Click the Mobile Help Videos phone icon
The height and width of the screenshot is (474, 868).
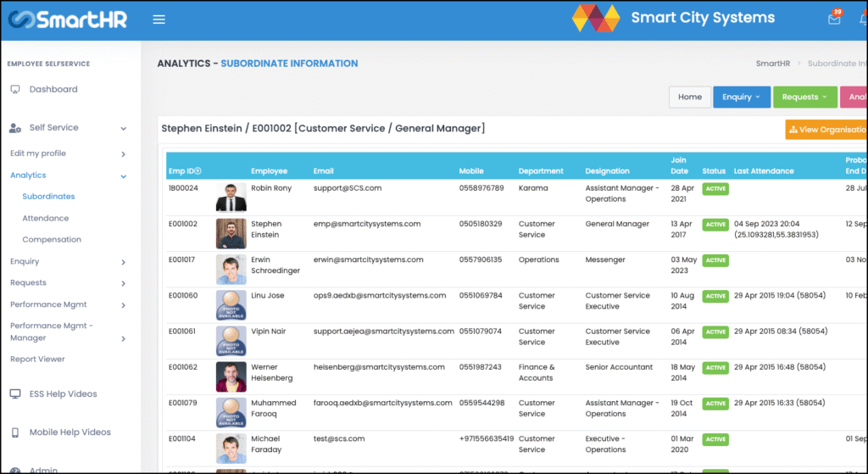tap(15, 432)
